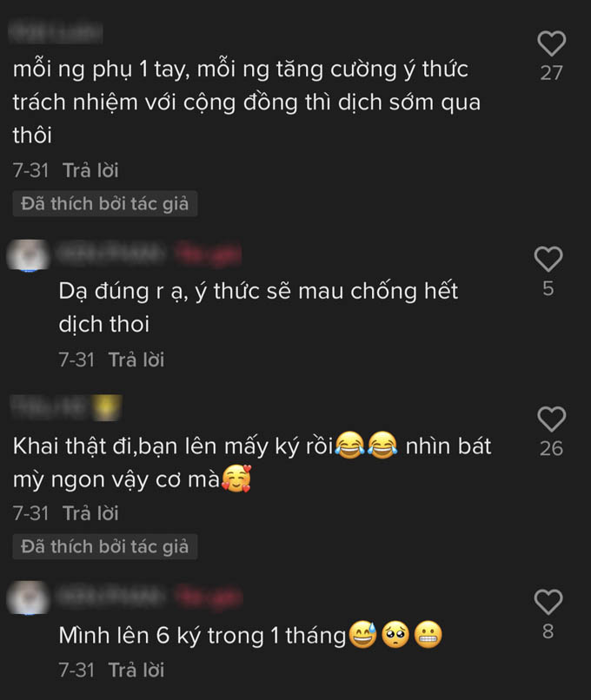Click the red author tag on last reply
Viewport: 591px width, 700px height.
click(209, 597)
